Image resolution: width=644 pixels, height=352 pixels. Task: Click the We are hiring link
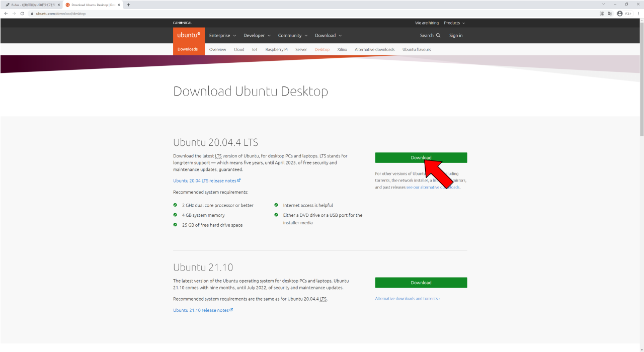coord(427,23)
